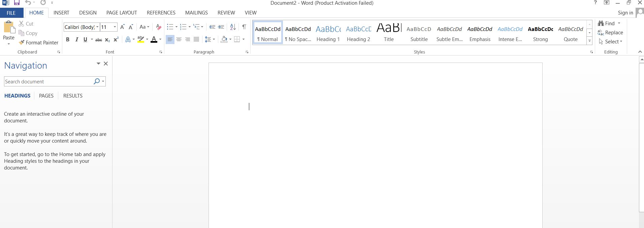Viewport: 644px width, 228px height.
Task: Click the Multilevel List icon
Action: pyautogui.click(x=196, y=27)
